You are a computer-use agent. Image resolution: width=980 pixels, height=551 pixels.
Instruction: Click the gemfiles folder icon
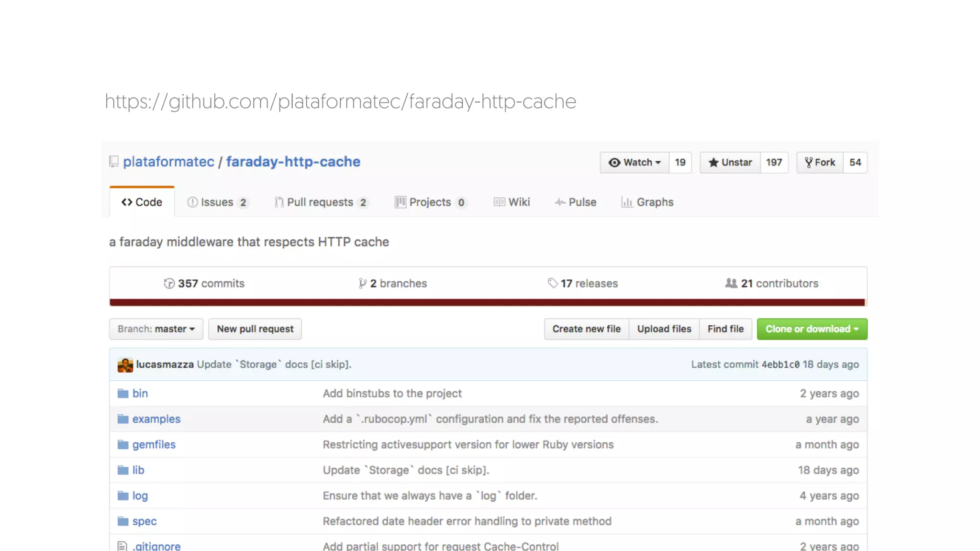pyautogui.click(x=123, y=445)
